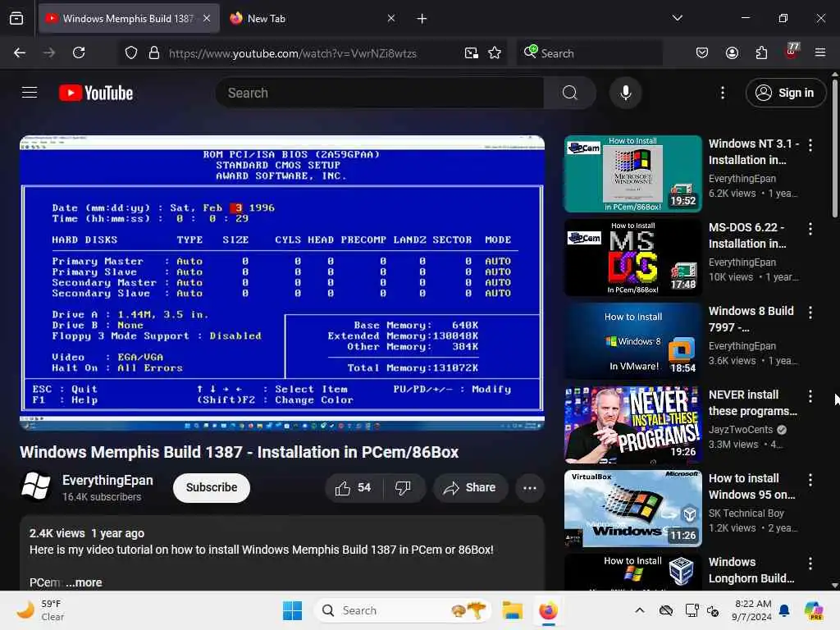
Task: Close the New Tab tab
Action: click(x=391, y=19)
